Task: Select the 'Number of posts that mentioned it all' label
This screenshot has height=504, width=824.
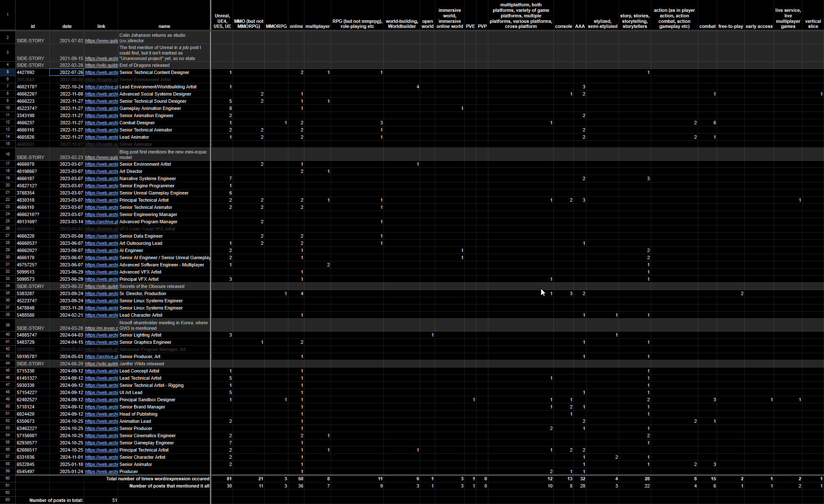Action: pyautogui.click(x=169, y=486)
